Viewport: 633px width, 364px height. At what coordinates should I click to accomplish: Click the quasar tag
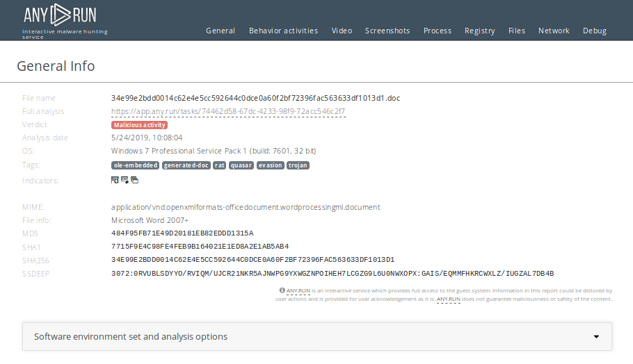tap(241, 165)
